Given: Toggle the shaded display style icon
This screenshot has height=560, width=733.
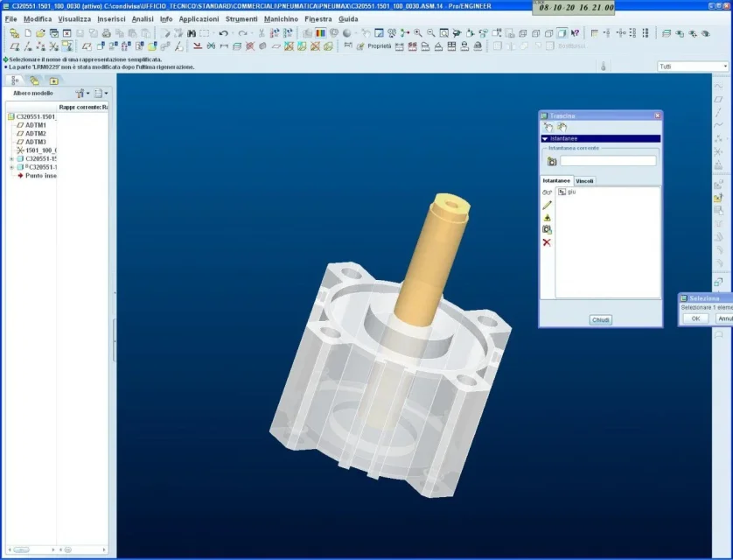Looking at the screenshot, I should point(562,33).
